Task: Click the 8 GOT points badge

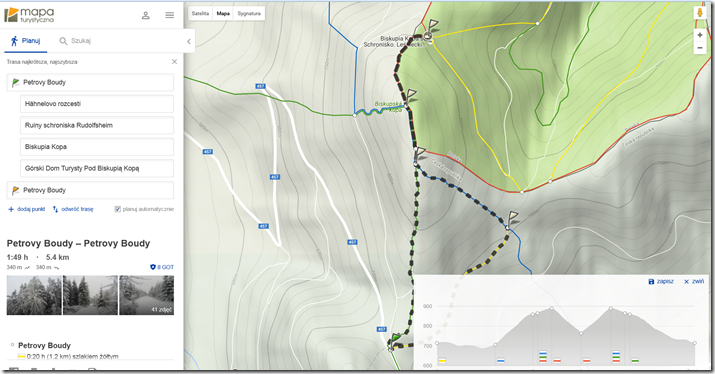Action: (162, 267)
